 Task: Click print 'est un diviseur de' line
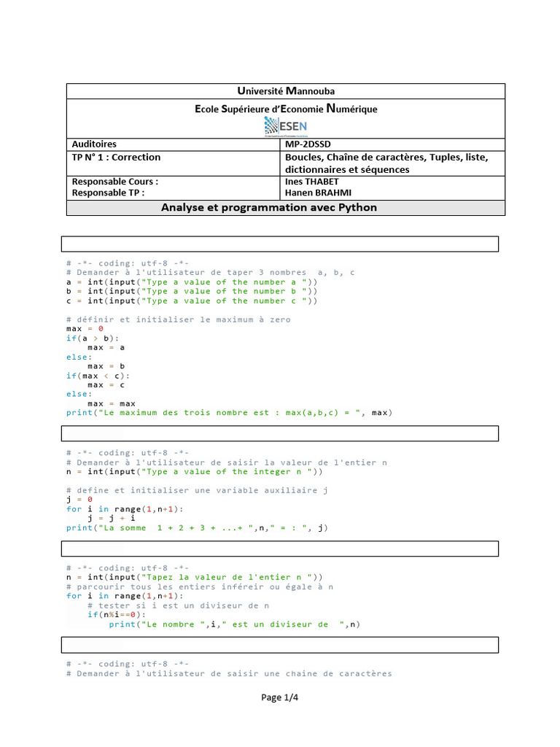234,624
